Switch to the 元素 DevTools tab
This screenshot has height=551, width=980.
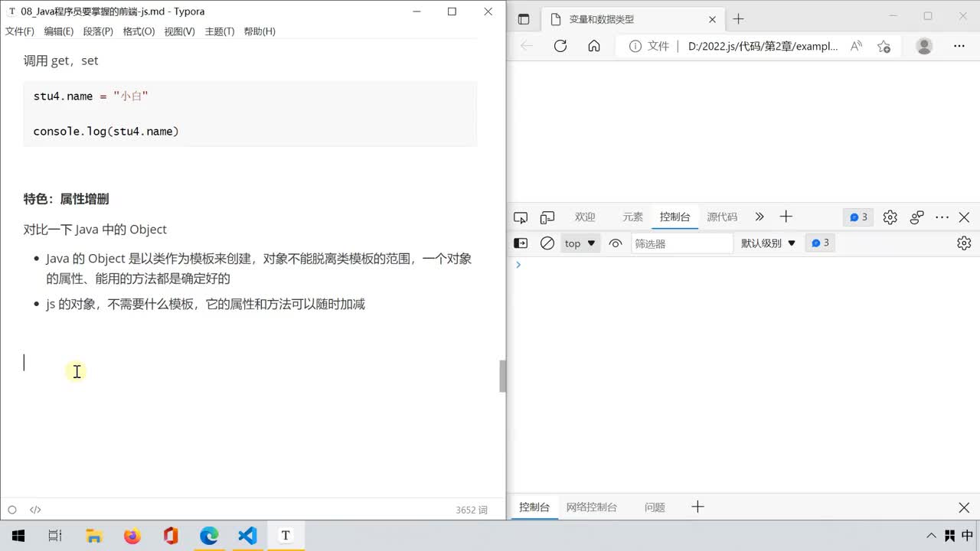click(x=633, y=217)
